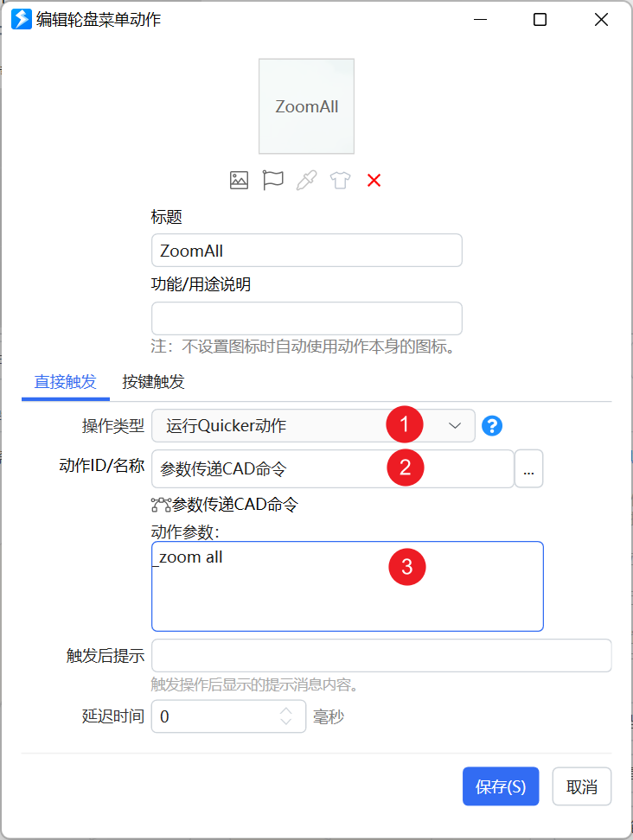Click the select image icon under preview
Screen dimensions: 633x840
[239, 181]
